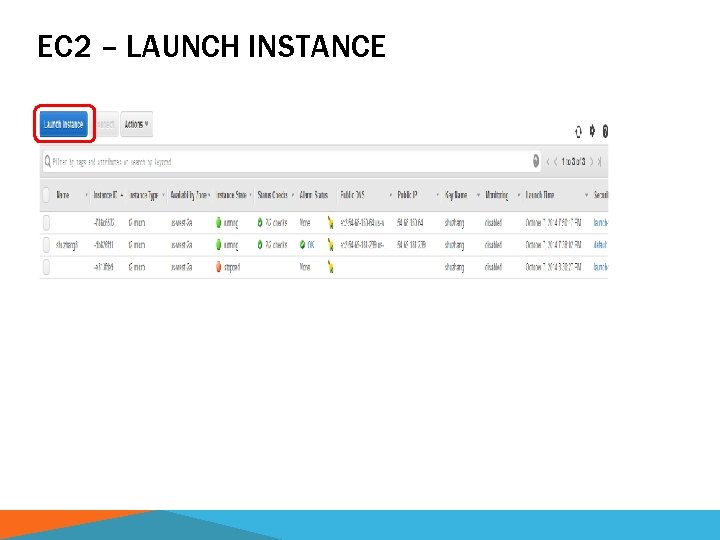Sort by the Instance Type column header
This screenshot has height=540, width=720.
[x=143, y=195]
